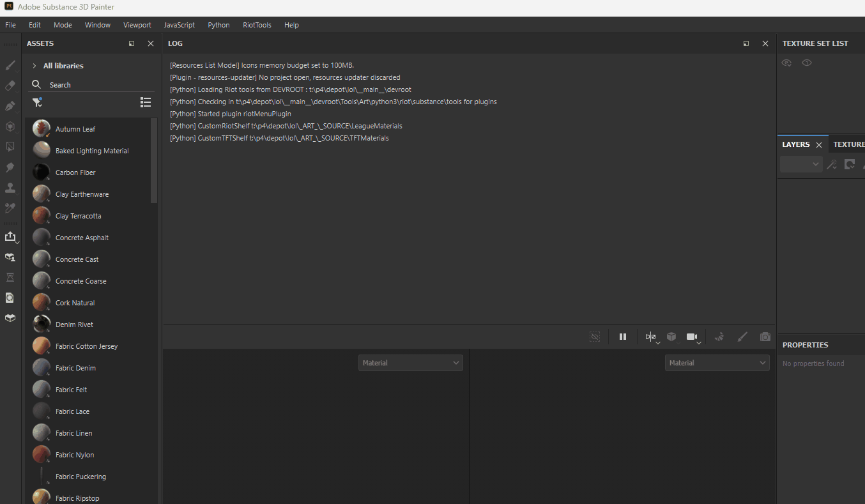This screenshot has width=865, height=504.
Task: Select the Concrete Asphalt material
Action: (88, 237)
